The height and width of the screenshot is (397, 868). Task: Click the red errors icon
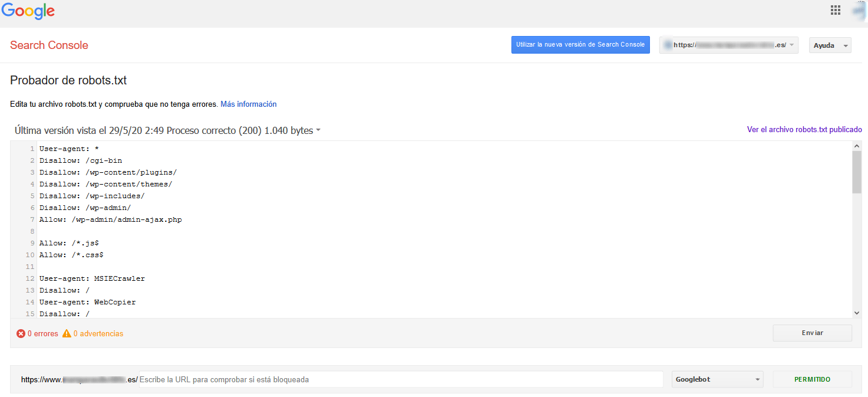click(21, 334)
